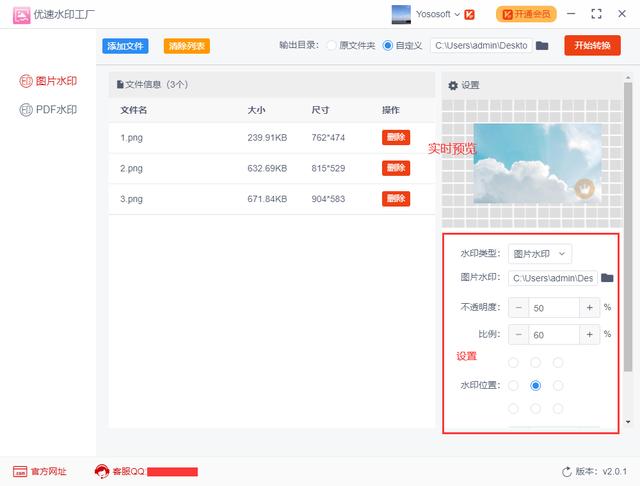
Task: Select the 2.png file name
Action: [x=131, y=169]
